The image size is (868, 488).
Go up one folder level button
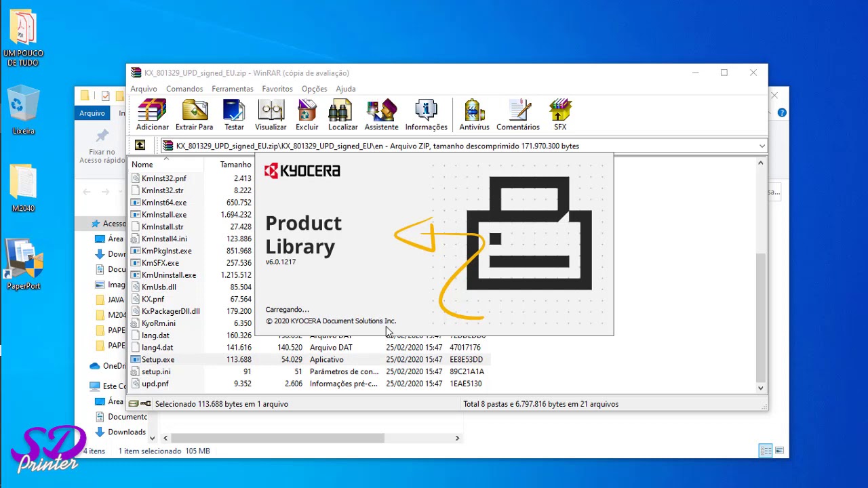point(140,145)
